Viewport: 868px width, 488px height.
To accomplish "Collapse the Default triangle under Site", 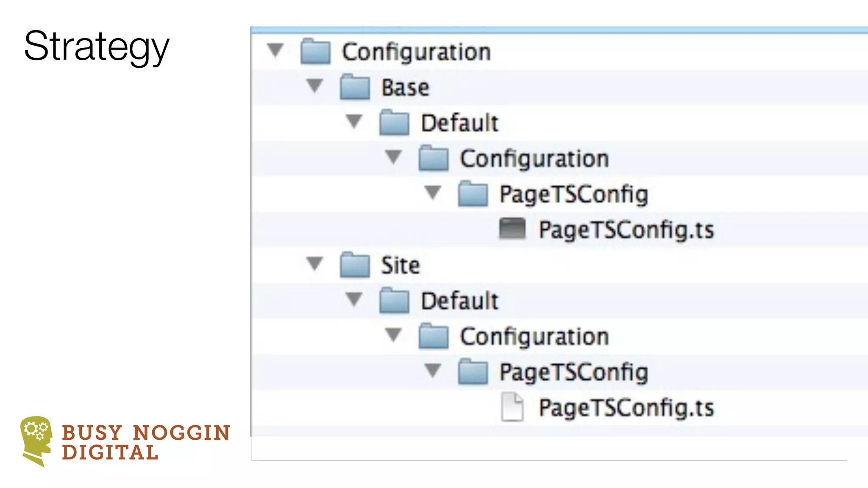I will click(x=354, y=299).
